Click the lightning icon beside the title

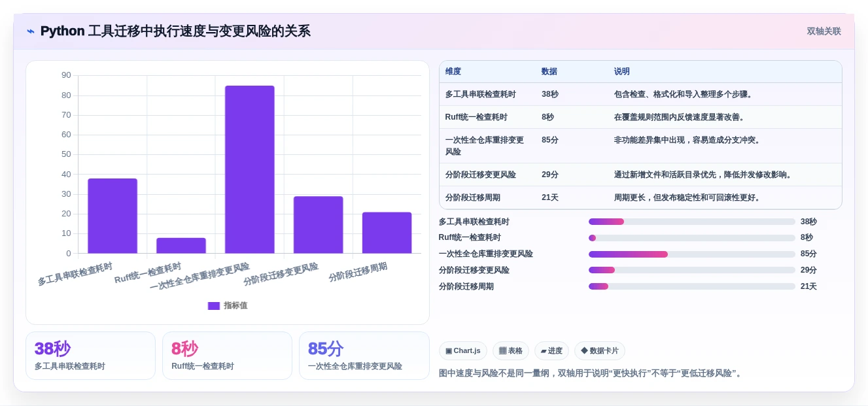pos(31,31)
